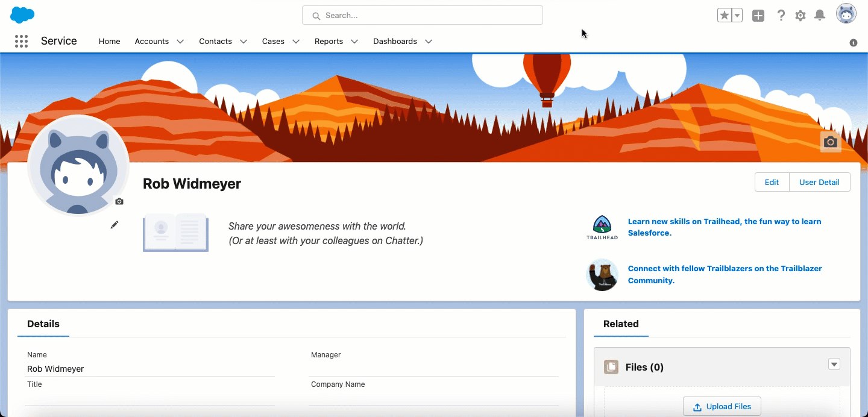Open the Favorites list dropdown arrow

pos(737,16)
